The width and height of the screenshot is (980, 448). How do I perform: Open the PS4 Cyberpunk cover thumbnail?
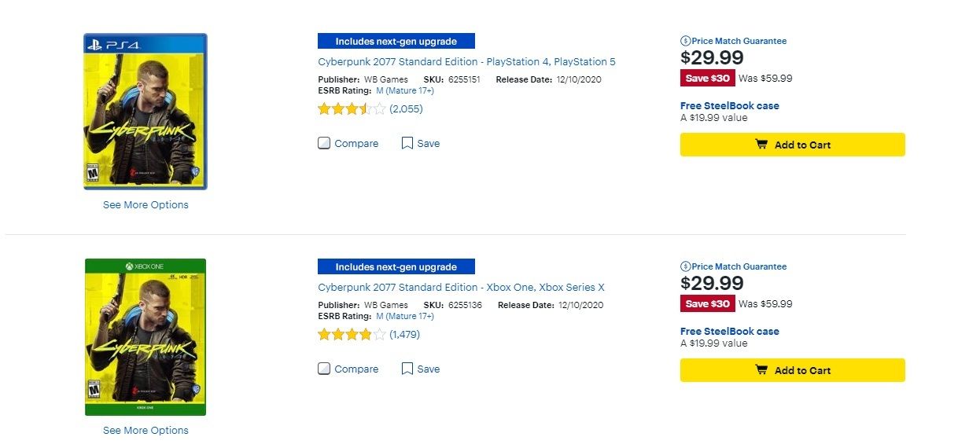(x=146, y=112)
